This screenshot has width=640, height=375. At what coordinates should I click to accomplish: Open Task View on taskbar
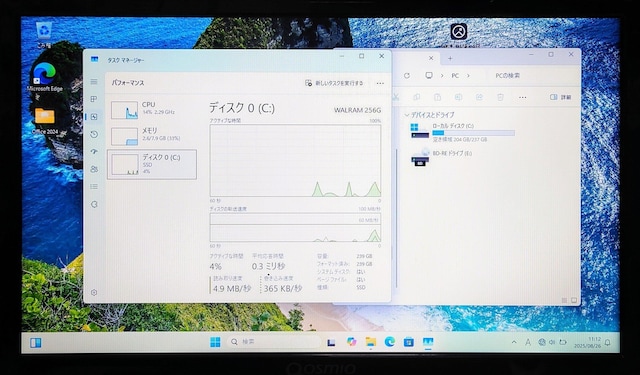tap(331, 342)
